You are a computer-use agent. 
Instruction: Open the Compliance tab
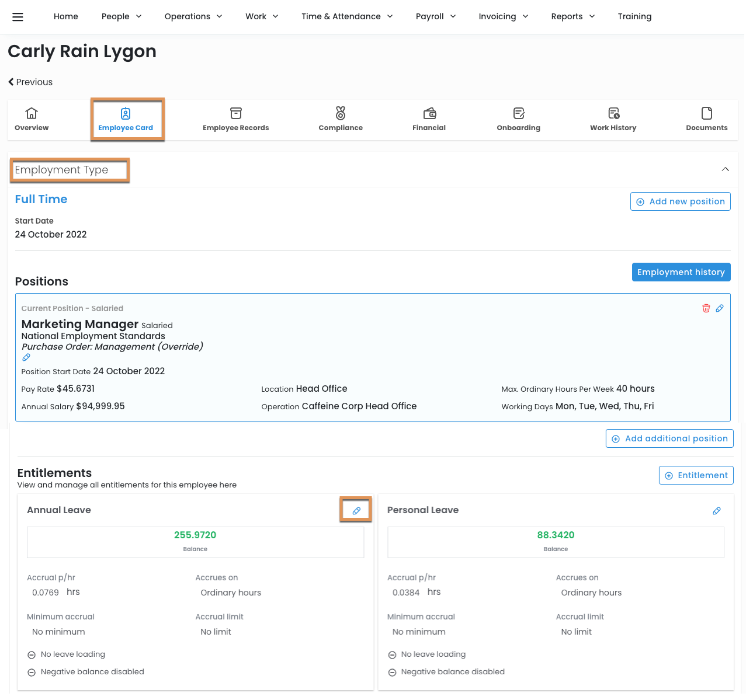(341, 119)
